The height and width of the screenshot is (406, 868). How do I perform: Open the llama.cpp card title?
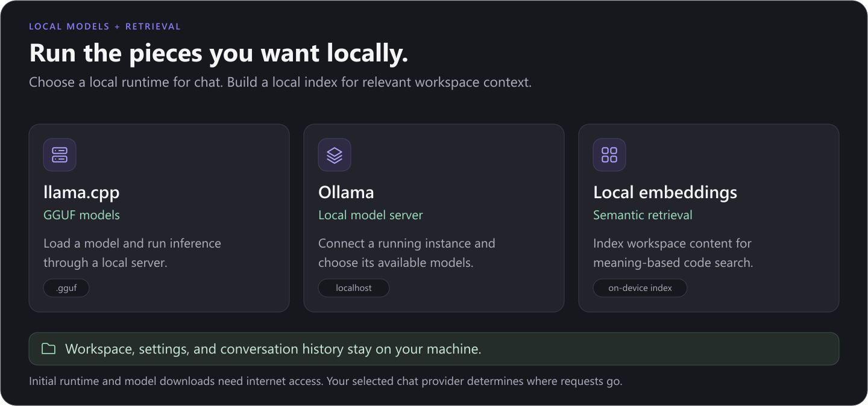tap(81, 192)
